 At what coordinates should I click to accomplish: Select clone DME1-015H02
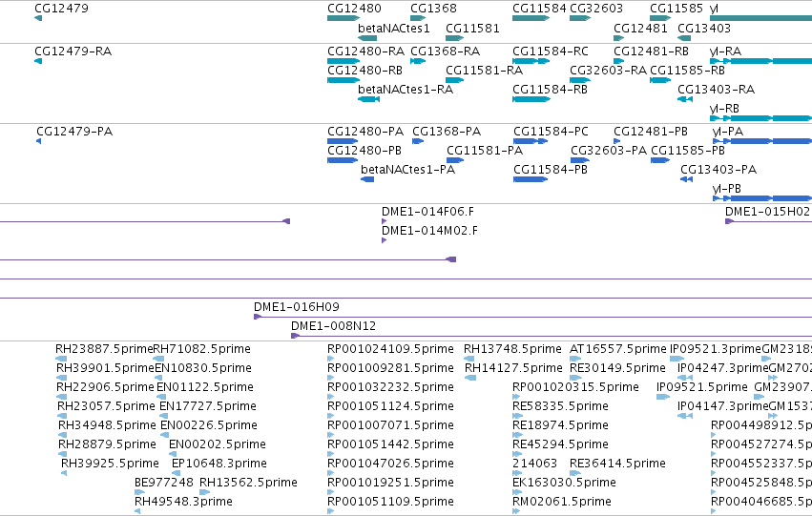coord(766,212)
